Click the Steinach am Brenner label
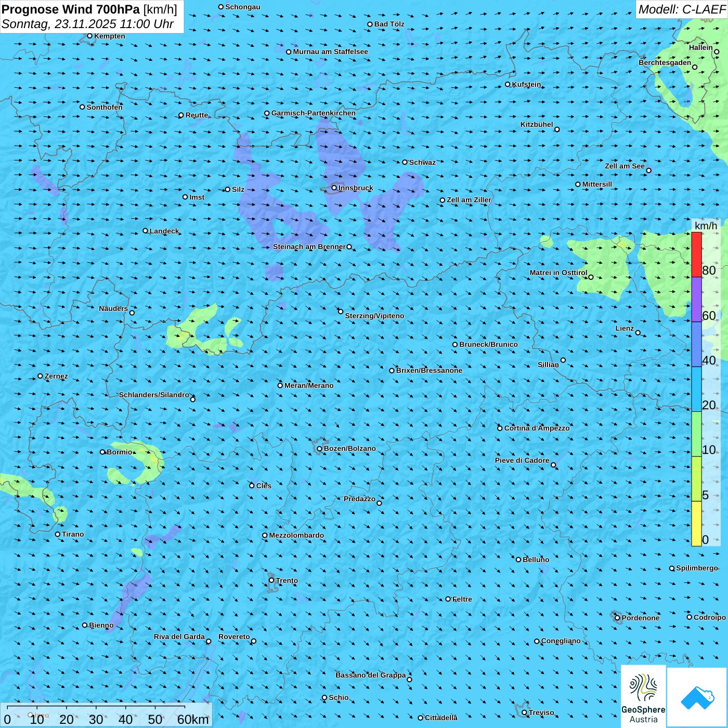This screenshot has width=728, height=728. [309, 246]
